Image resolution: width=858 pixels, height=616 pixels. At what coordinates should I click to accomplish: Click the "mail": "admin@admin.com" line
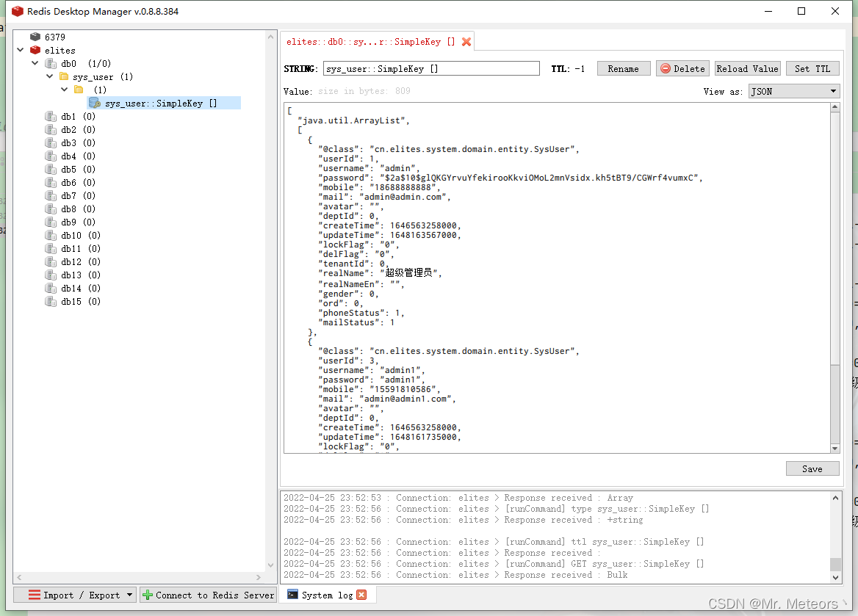pos(385,196)
